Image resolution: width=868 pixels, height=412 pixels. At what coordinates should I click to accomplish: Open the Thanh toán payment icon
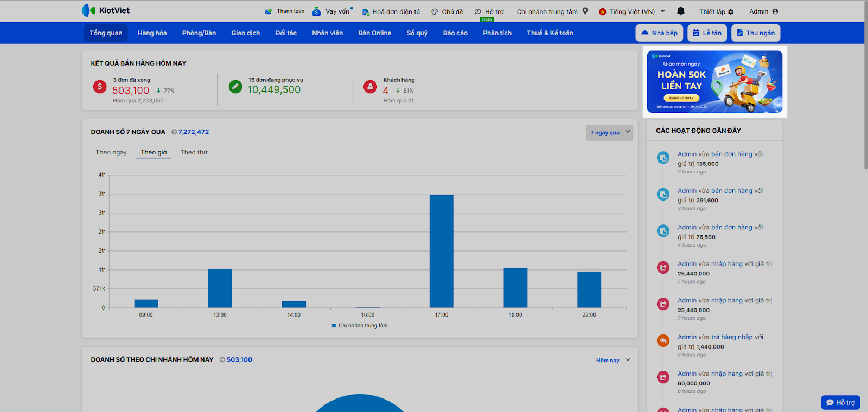pyautogui.click(x=269, y=11)
